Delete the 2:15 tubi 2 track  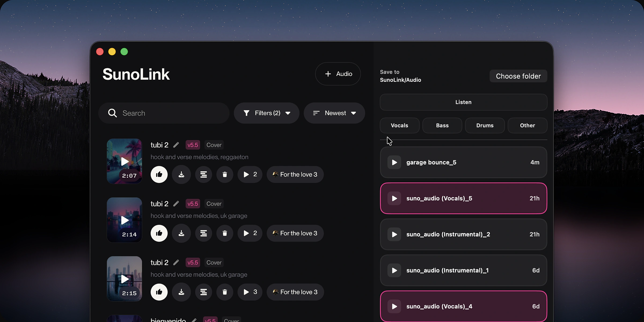tap(225, 292)
